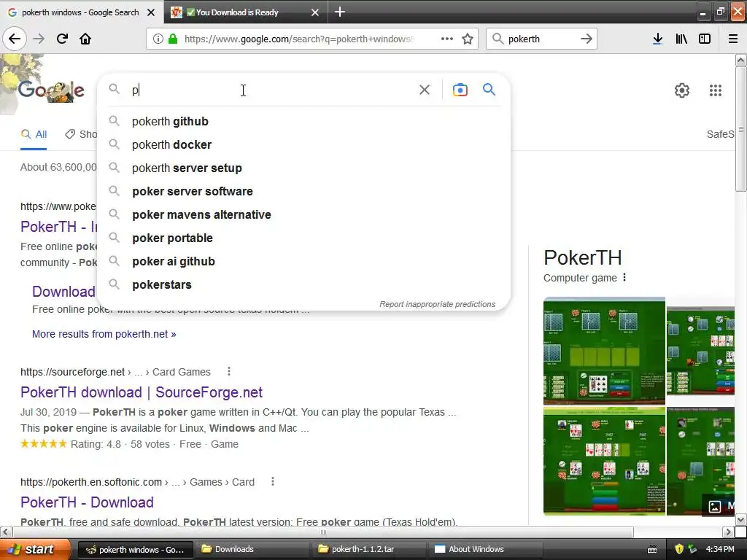Click the forward navigation arrow

pyautogui.click(x=39, y=39)
